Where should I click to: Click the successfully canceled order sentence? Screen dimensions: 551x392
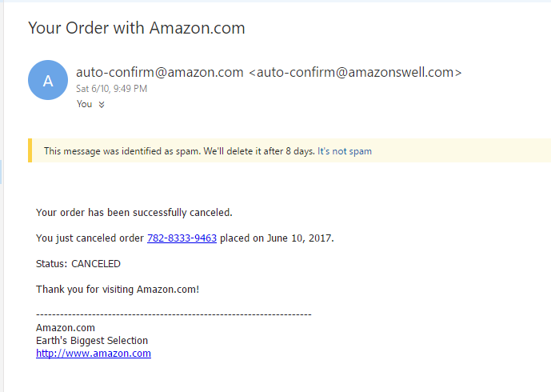pyautogui.click(x=134, y=212)
